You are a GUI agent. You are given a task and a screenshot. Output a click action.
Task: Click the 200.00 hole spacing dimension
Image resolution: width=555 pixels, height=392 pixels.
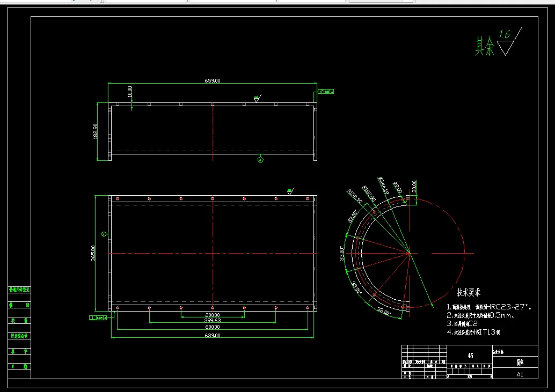[x=213, y=315]
